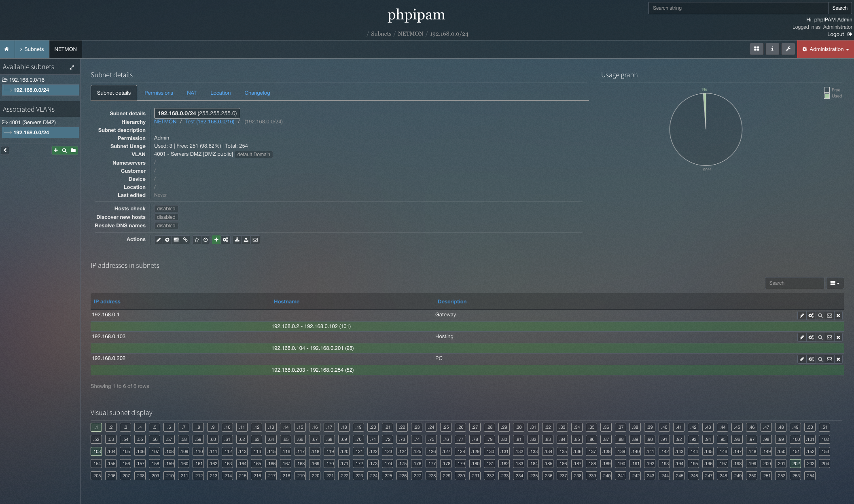Select 192.168.0.0/24 under Associated VLANs
Image resolution: width=854 pixels, height=504 pixels.
(x=40, y=132)
